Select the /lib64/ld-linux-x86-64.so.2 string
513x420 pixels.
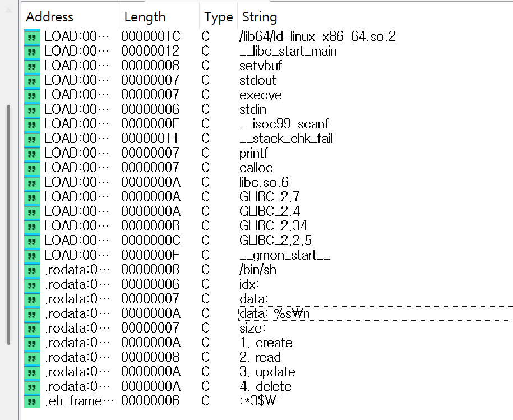pyautogui.click(x=317, y=36)
